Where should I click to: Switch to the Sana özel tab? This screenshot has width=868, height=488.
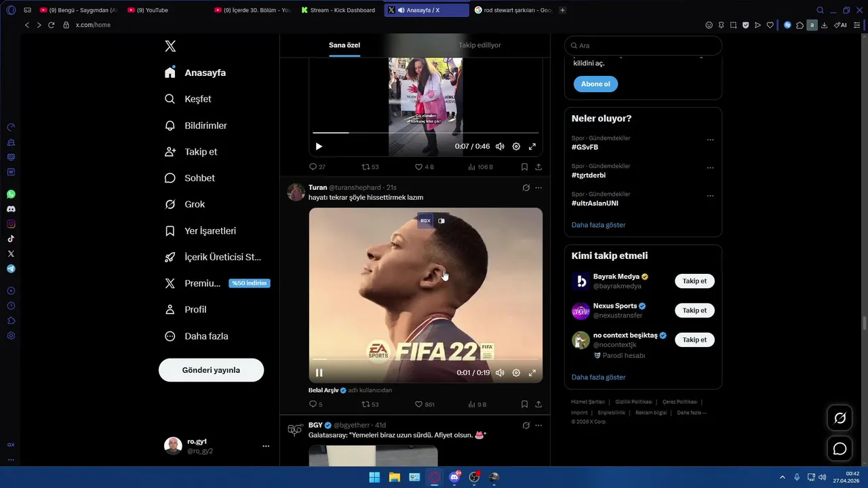344,45
